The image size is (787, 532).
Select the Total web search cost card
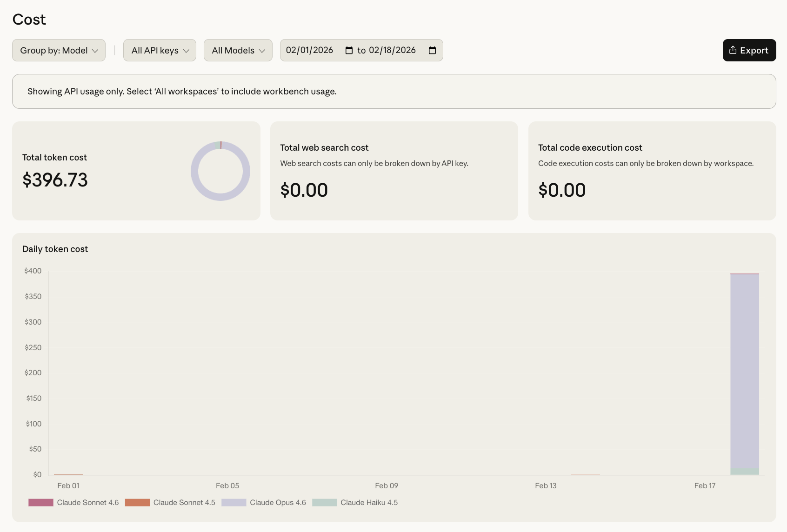(393, 171)
